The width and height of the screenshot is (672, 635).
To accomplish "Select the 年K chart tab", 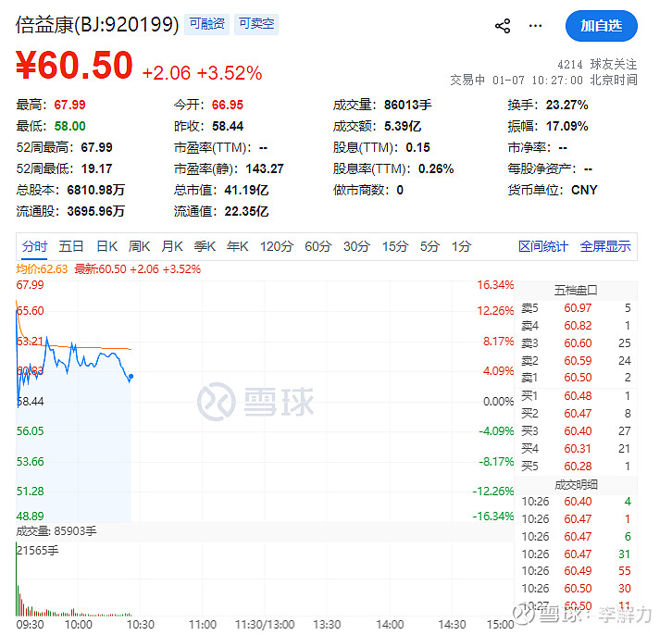I will click(x=238, y=246).
